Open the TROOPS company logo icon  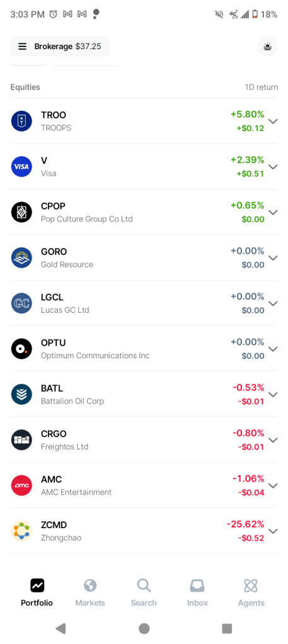(x=21, y=121)
